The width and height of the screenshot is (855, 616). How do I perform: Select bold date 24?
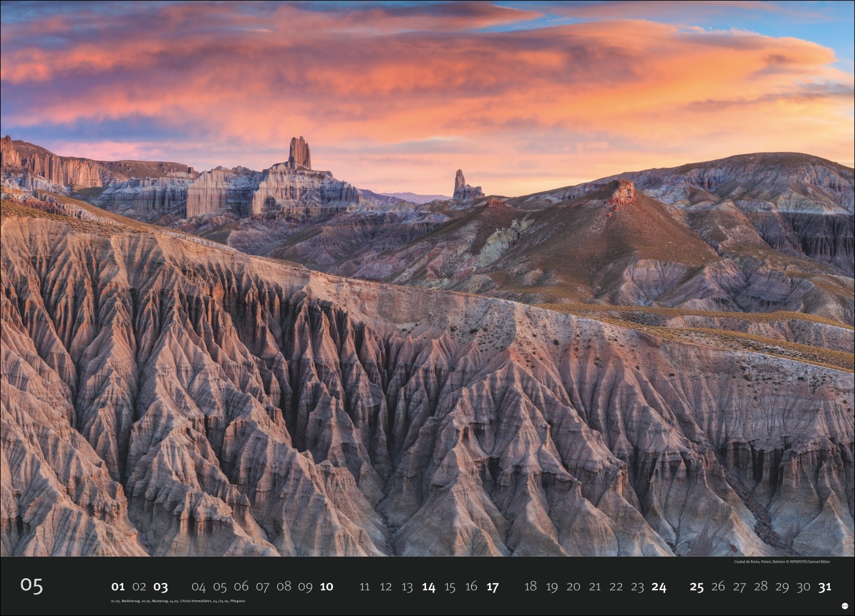pos(659,587)
